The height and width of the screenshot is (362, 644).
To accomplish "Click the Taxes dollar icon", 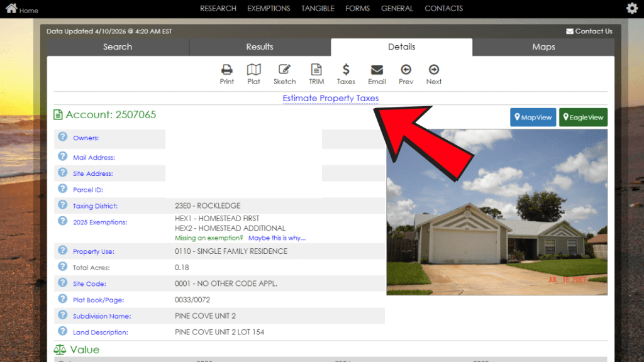I will (x=346, y=74).
